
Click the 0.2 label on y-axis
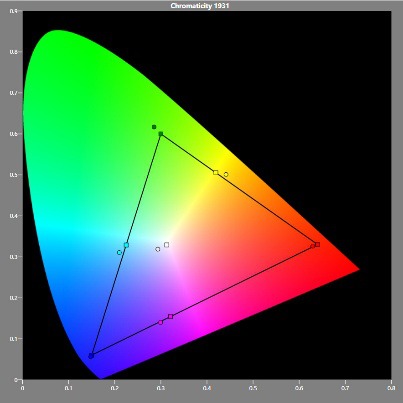pos(13,298)
